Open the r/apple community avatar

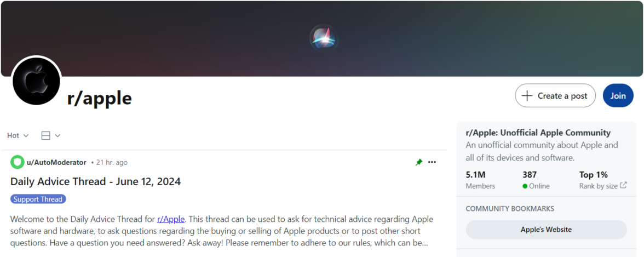point(36,81)
